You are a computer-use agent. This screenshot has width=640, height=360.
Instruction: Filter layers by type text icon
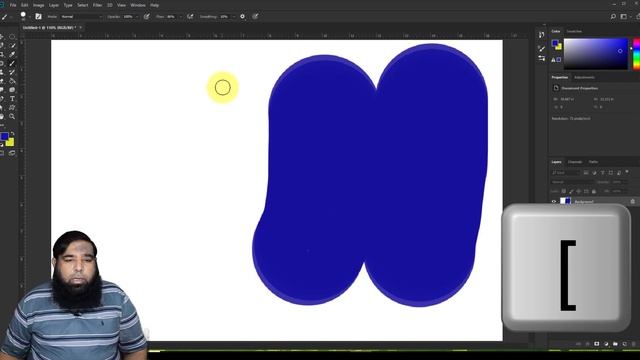[x=602, y=173]
